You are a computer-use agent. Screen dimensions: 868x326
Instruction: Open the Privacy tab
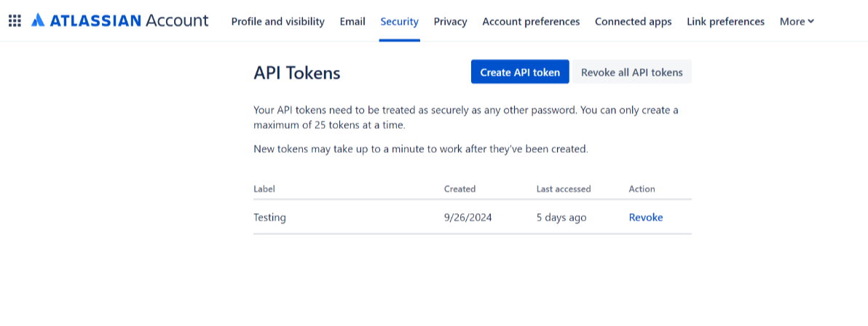(450, 22)
